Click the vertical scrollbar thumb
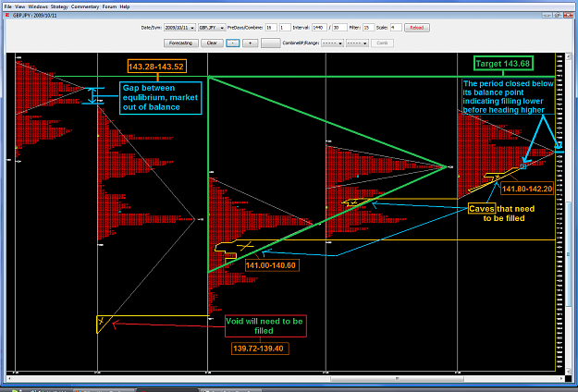578x392 pixels. point(568,254)
